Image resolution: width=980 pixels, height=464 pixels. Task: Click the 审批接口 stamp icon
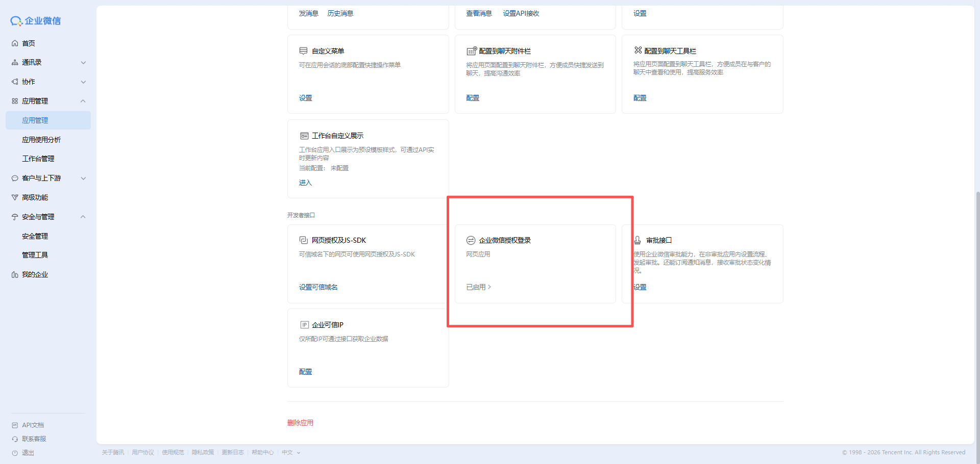pyautogui.click(x=638, y=240)
